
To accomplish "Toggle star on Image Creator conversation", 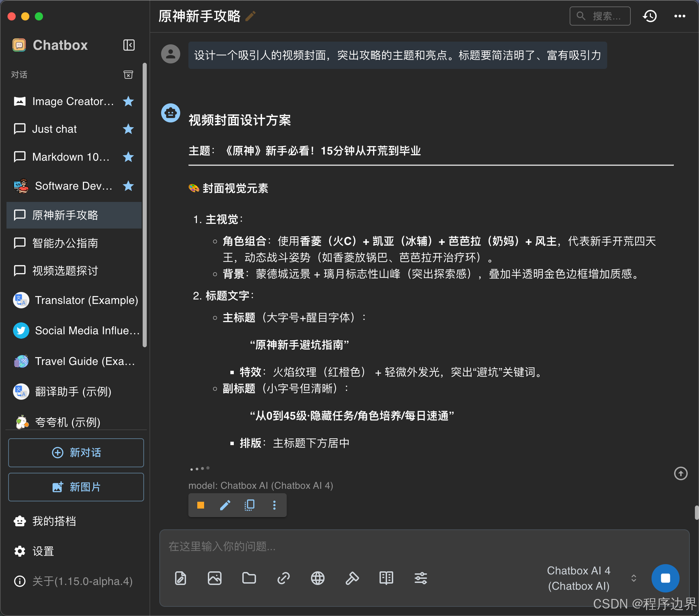I will pyautogui.click(x=128, y=101).
